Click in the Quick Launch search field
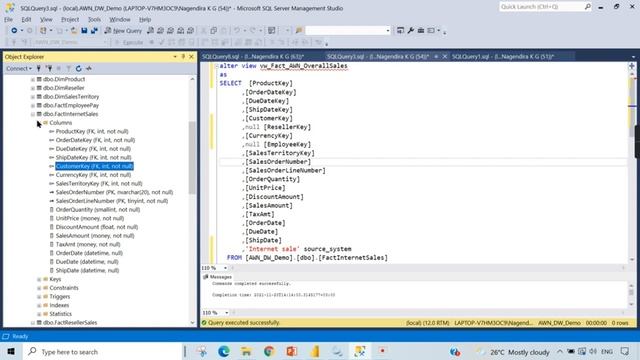 [542, 7]
